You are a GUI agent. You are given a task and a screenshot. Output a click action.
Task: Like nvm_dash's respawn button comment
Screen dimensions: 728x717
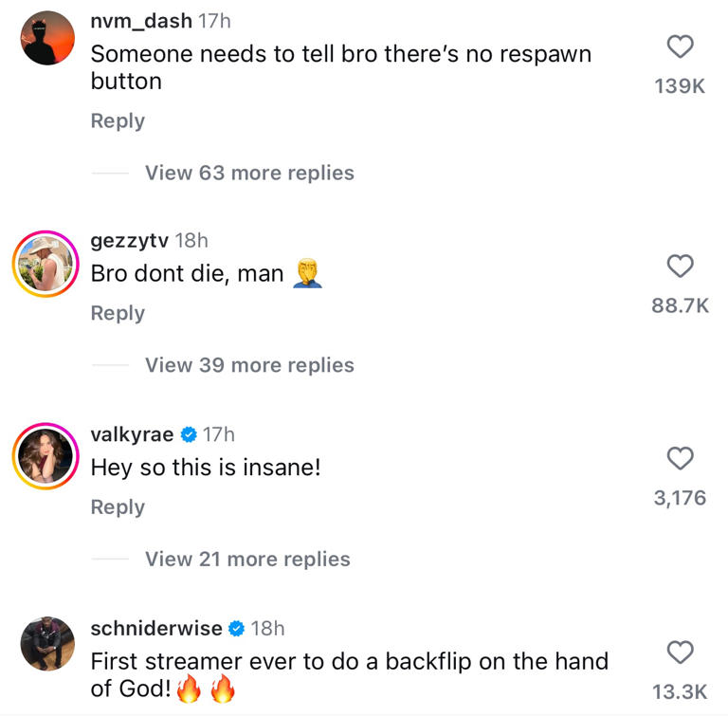tap(681, 46)
